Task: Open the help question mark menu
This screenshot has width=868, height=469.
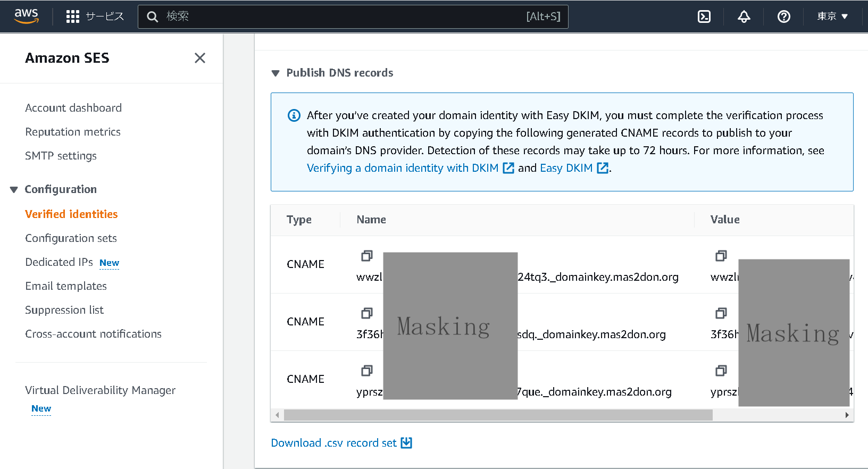Action: click(784, 16)
